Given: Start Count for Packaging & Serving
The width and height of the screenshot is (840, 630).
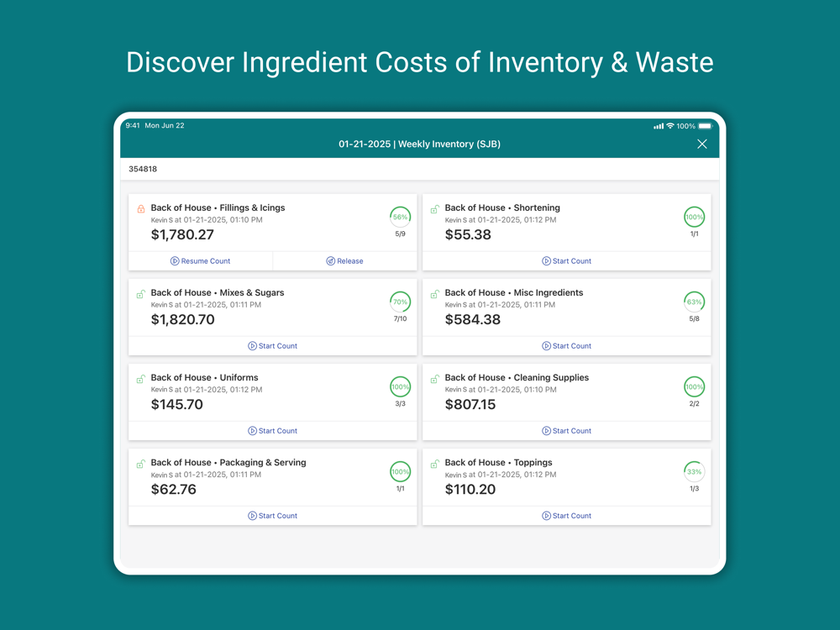Looking at the screenshot, I should pos(272,516).
